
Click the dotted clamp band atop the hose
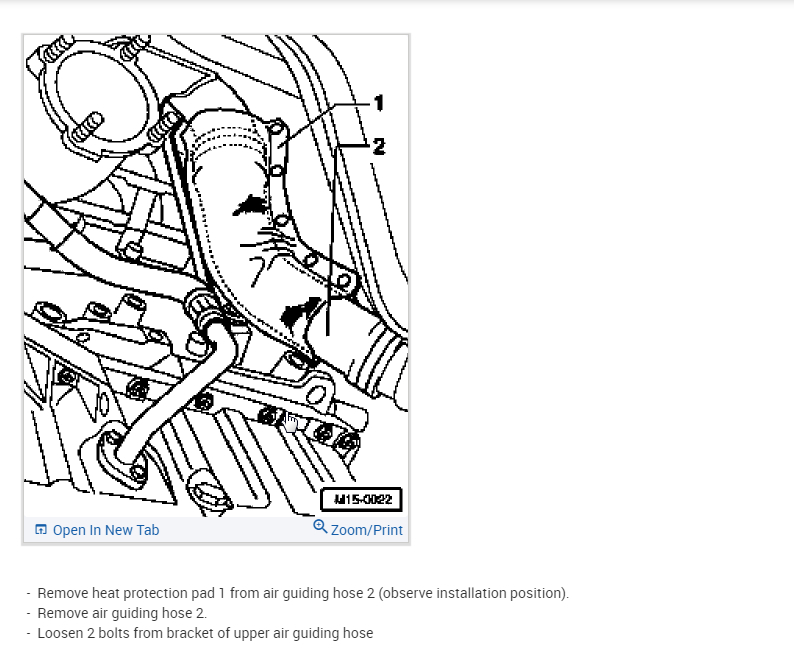[228, 139]
